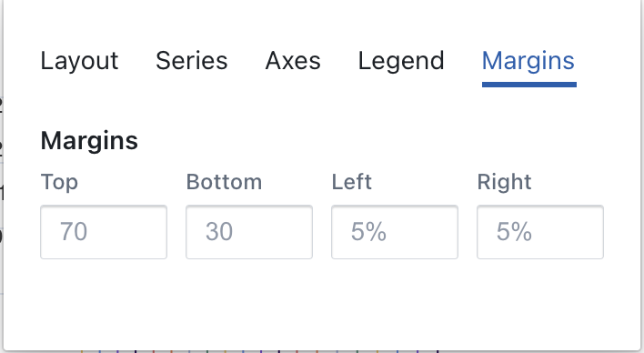Click the "Right" field label
Viewport: 644px width, 353px height.
(x=504, y=182)
